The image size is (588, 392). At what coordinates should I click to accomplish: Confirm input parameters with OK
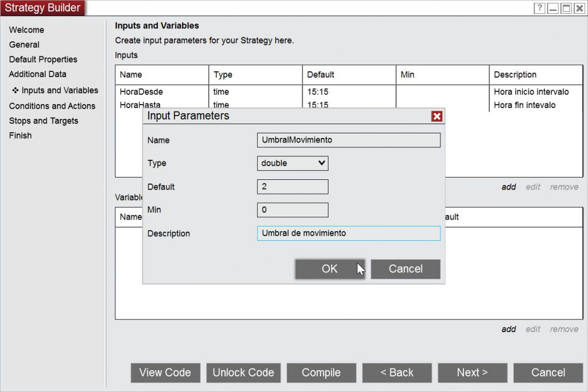click(x=330, y=269)
